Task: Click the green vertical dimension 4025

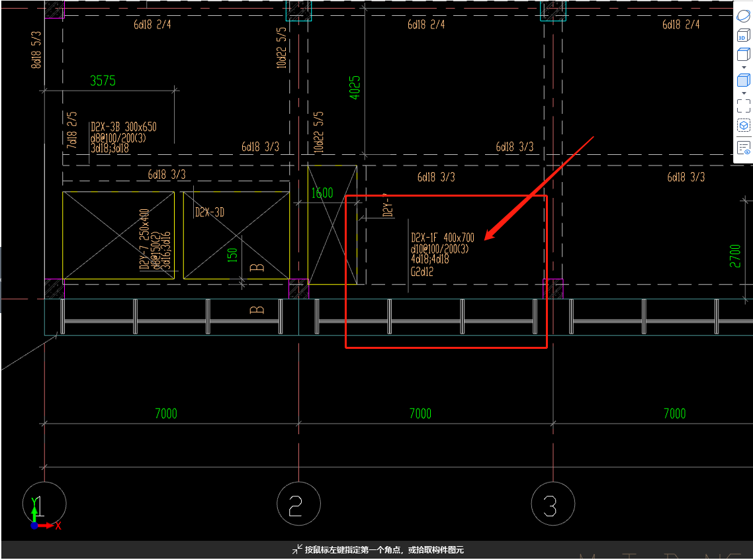Action: pos(355,87)
